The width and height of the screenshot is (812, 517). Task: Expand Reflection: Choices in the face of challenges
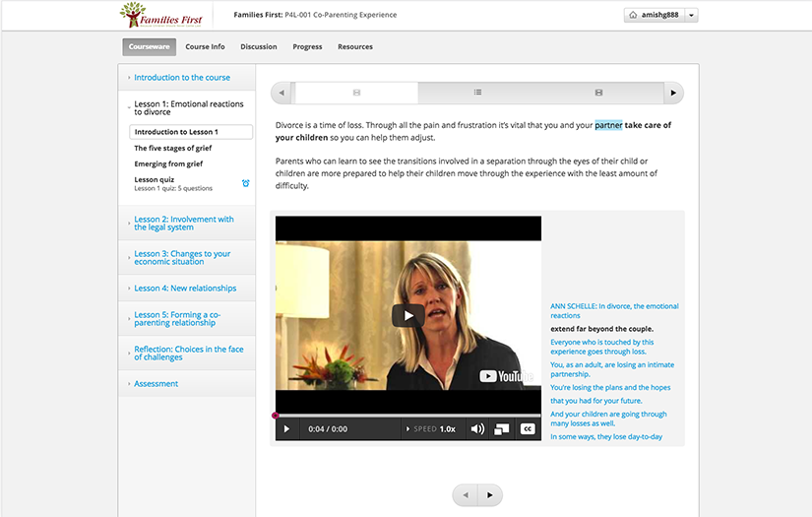point(189,353)
